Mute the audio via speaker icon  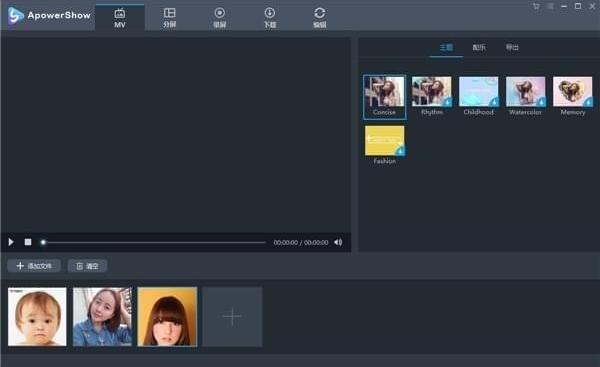point(338,242)
